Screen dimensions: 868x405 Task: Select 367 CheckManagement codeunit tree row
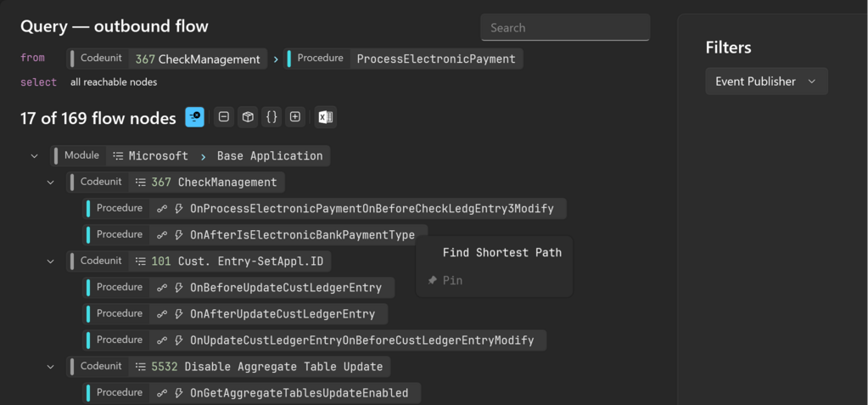coord(176,183)
